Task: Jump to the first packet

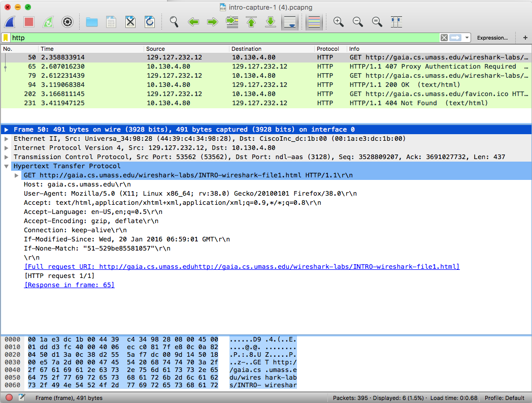Action: (251, 22)
